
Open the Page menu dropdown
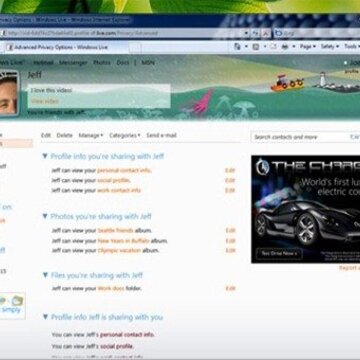[307, 47]
